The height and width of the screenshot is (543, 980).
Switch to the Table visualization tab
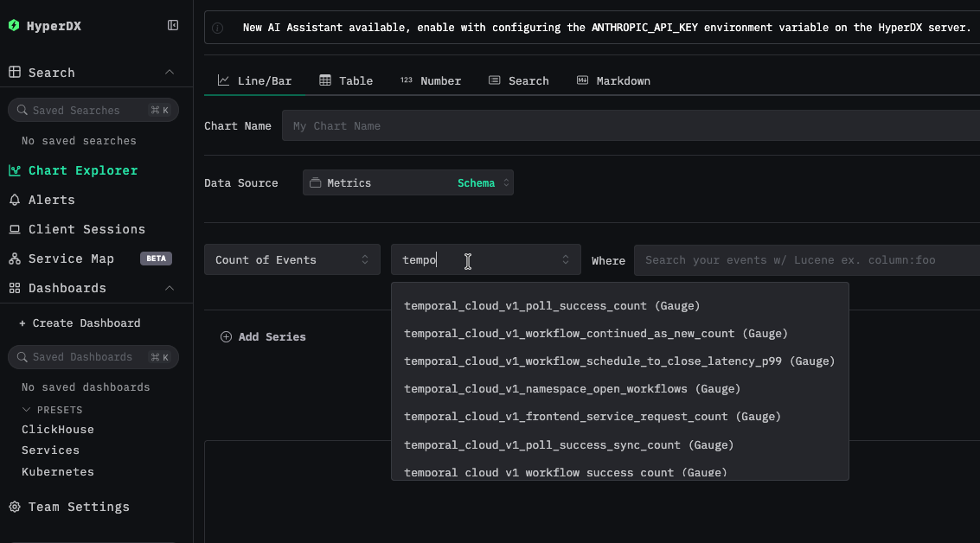tap(346, 80)
